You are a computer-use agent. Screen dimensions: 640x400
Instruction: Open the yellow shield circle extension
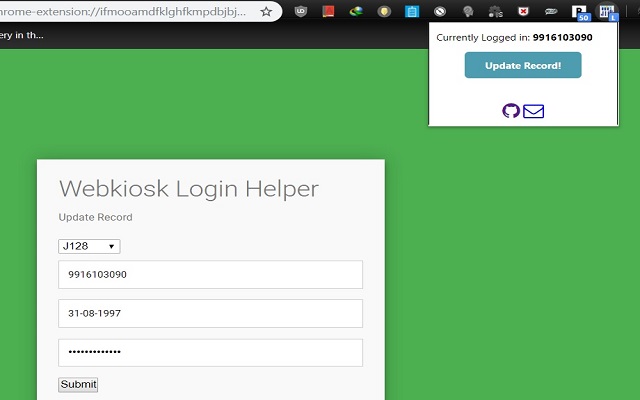pos(384,11)
